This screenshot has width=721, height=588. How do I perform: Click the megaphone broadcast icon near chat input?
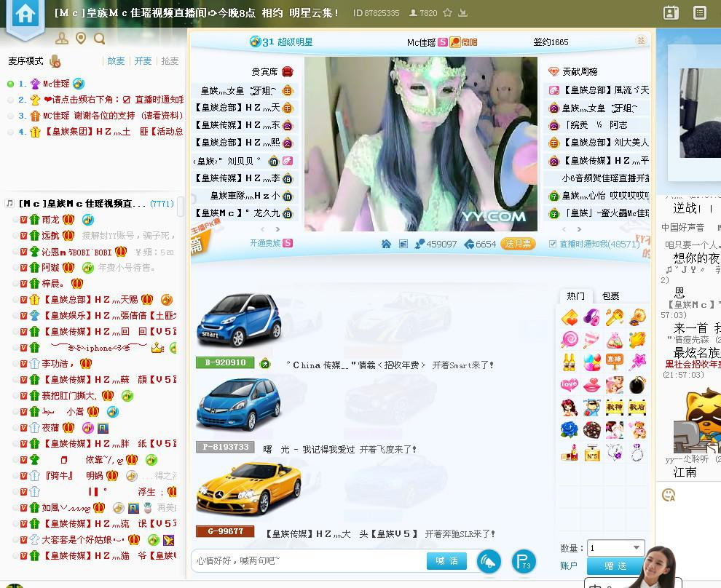[489, 561]
